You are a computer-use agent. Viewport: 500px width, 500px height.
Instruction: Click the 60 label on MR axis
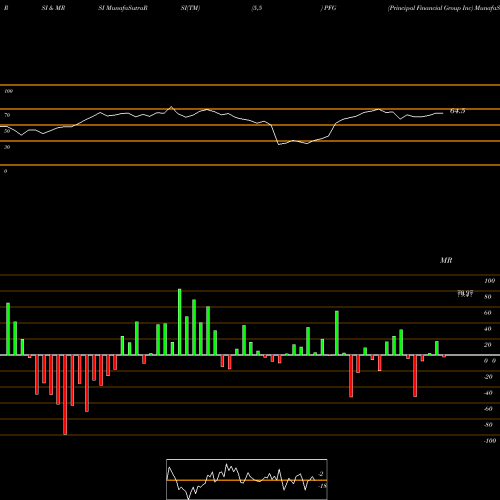[488, 313]
